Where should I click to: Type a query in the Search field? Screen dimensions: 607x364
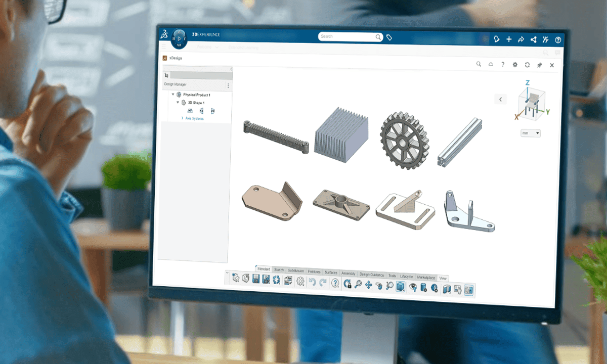pyautogui.click(x=349, y=36)
